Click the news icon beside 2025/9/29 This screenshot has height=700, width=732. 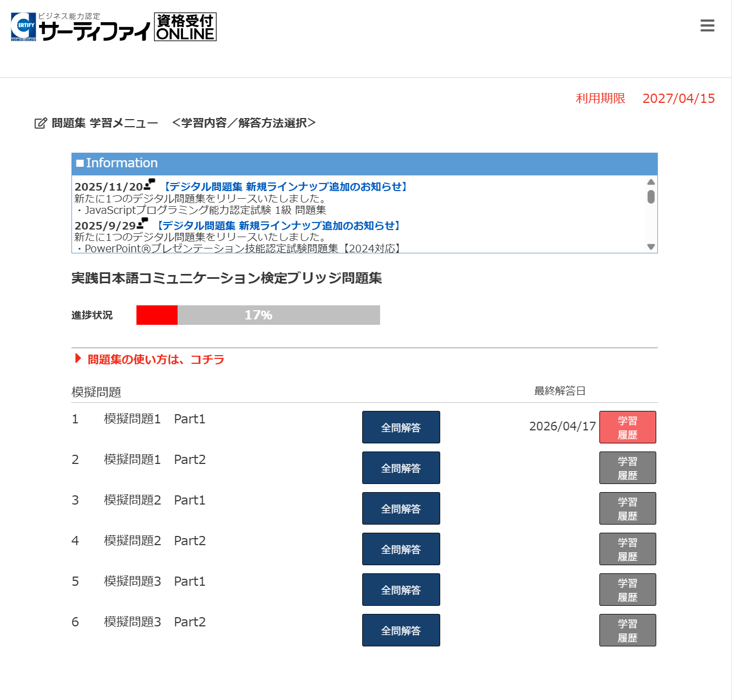click(142, 223)
